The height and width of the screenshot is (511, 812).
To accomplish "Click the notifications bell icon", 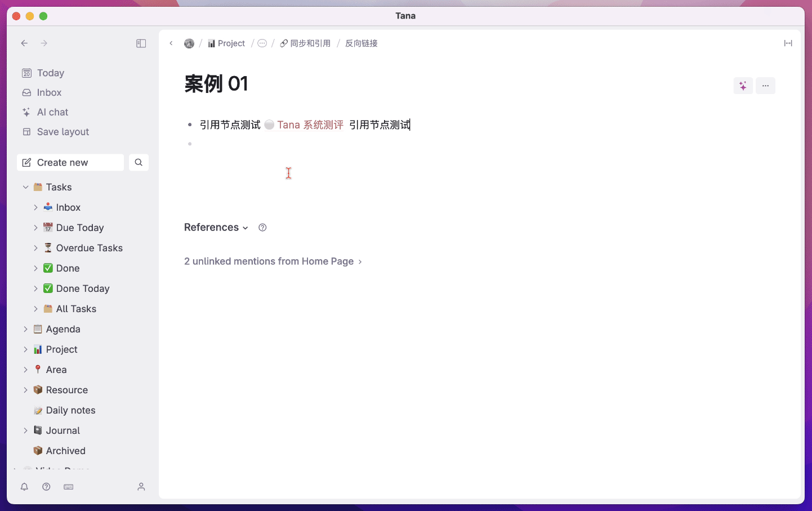I will 24,487.
